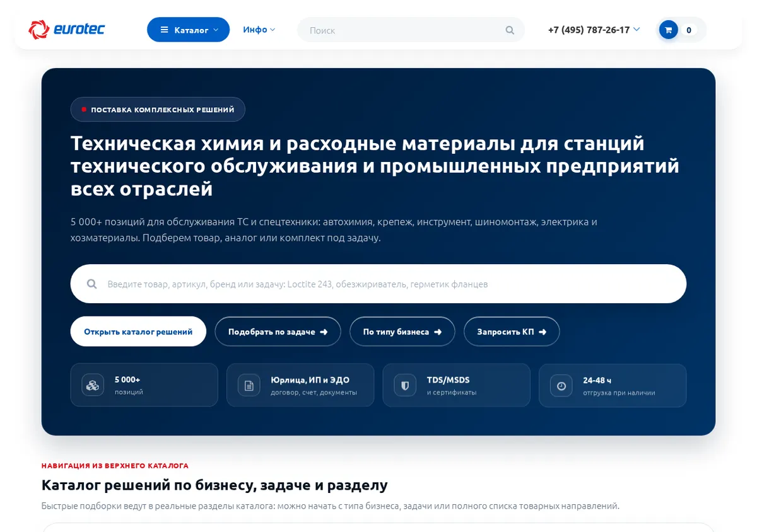Click the hamburger icon in Каталог button

(164, 30)
